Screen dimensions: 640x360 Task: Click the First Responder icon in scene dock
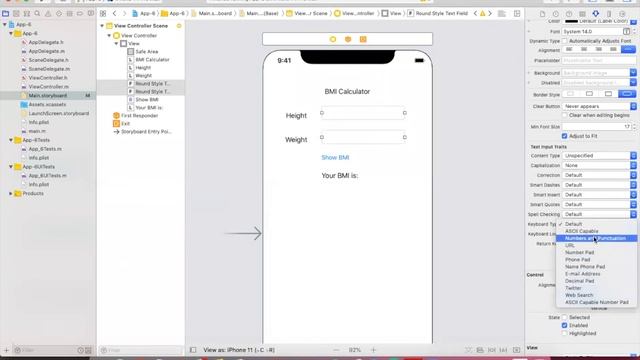(x=348, y=39)
